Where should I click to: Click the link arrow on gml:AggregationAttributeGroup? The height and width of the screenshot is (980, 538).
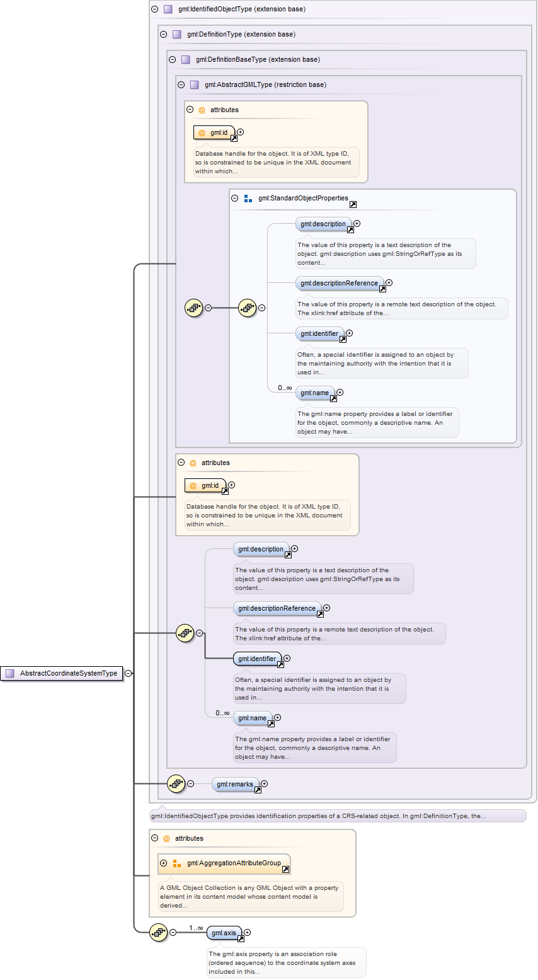(285, 869)
